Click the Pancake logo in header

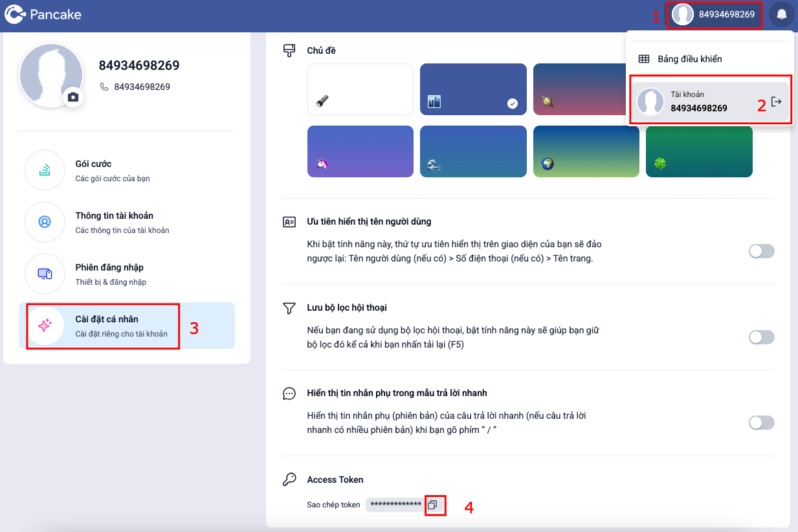[43, 14]
